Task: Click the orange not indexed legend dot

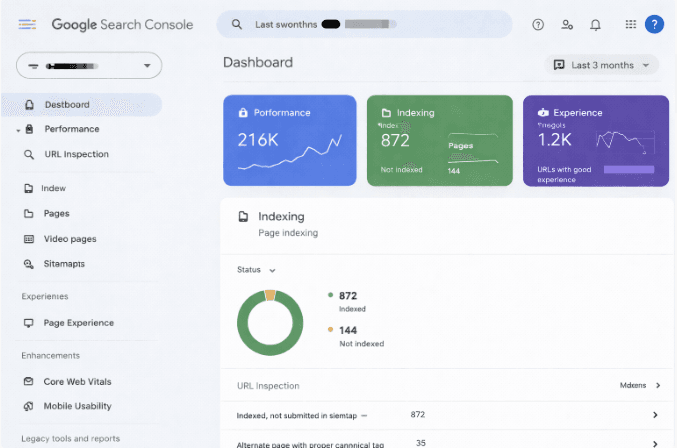Action: [x=330, y=329]
